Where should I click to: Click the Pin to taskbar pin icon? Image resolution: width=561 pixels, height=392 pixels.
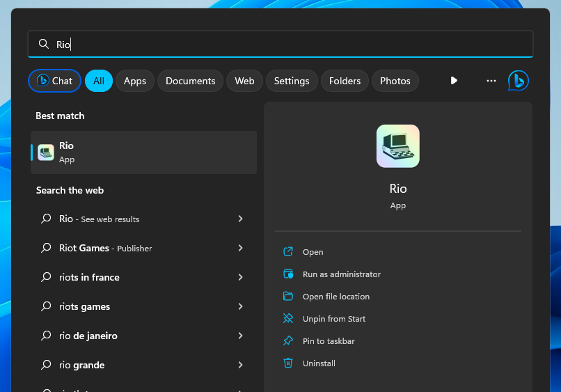[x=288, y=340]
